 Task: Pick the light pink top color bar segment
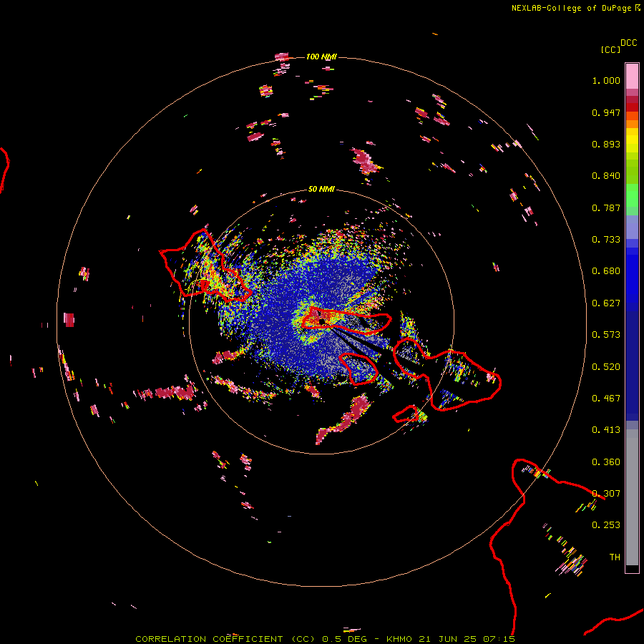(632, 76)
